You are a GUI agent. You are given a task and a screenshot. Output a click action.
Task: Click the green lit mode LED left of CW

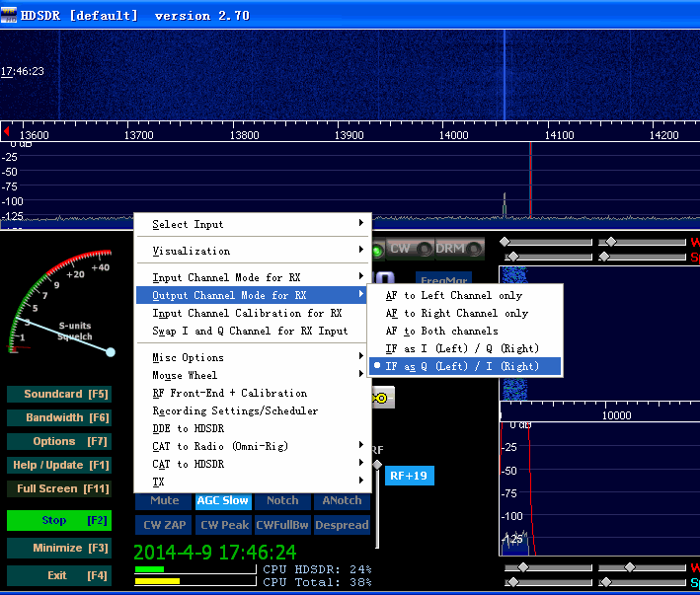377,250
